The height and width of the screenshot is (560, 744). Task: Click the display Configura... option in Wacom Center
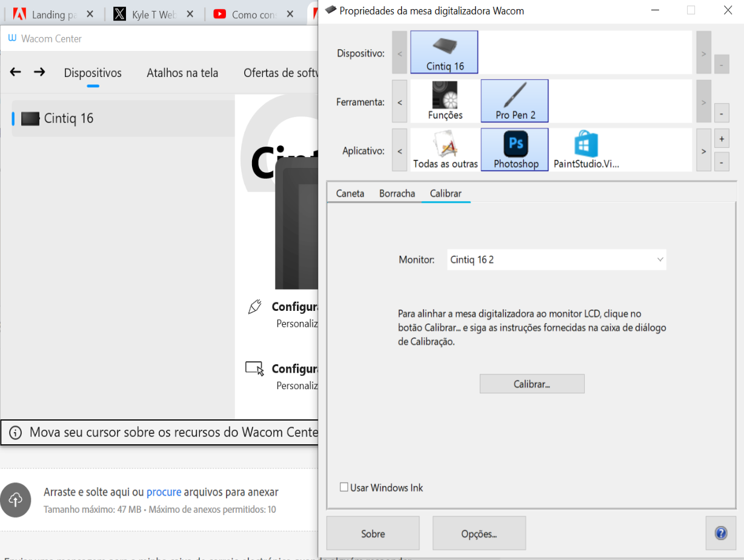pyautogui.click(x=295, y=368)
